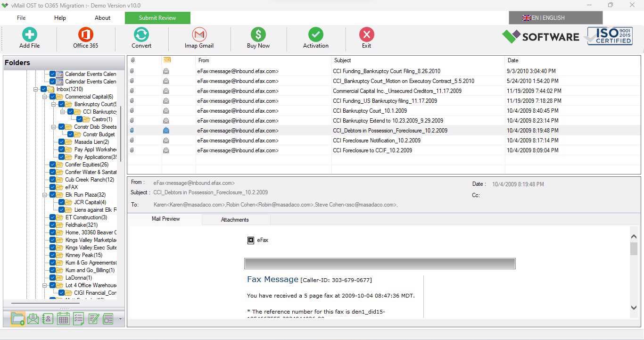The image size is (644, 340).
Task: Toggle the Feldhake(321) checkbox
Action: tap(52, 225)
